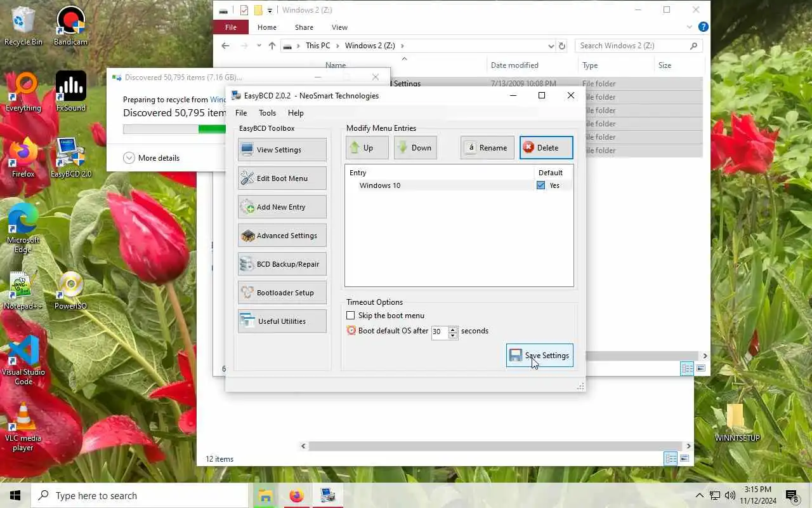
Task: Toggle Default checkbox for Windows 10
Action: click(540, 185)
